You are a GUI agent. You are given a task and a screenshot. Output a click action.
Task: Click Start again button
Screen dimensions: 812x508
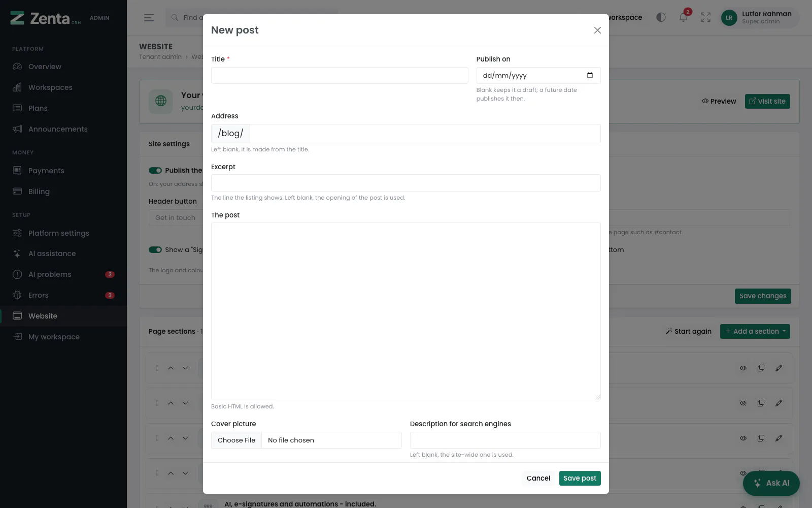(x=689, y=331)
